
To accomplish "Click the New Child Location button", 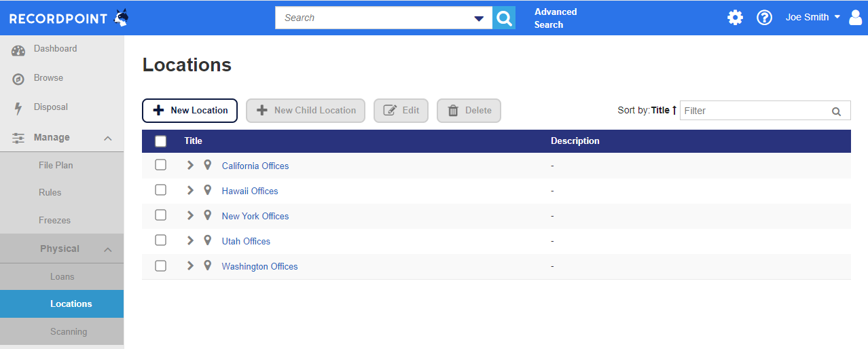I will click(x=306, y=111).
